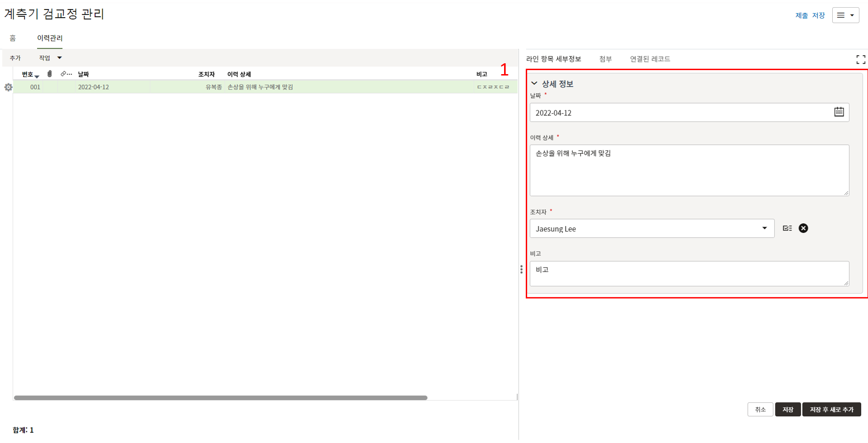Viewport: 868px width, 443px height.
Task: Open the 연결된 레코드 tab
Action: (650, 59)
